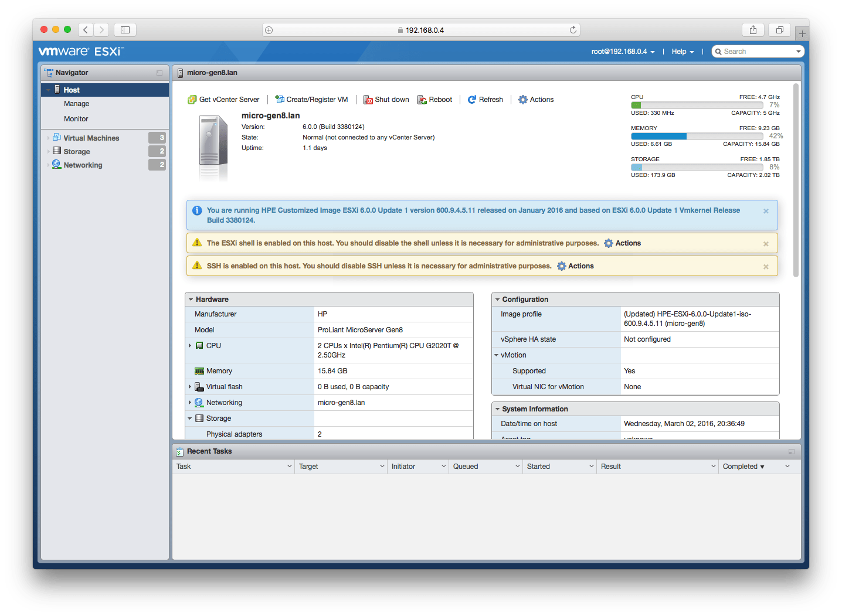Image resolution: width=842 pixels, height=616 pixels.
Task: Click the Shut down power icon
Action: (x=368, y=100)
